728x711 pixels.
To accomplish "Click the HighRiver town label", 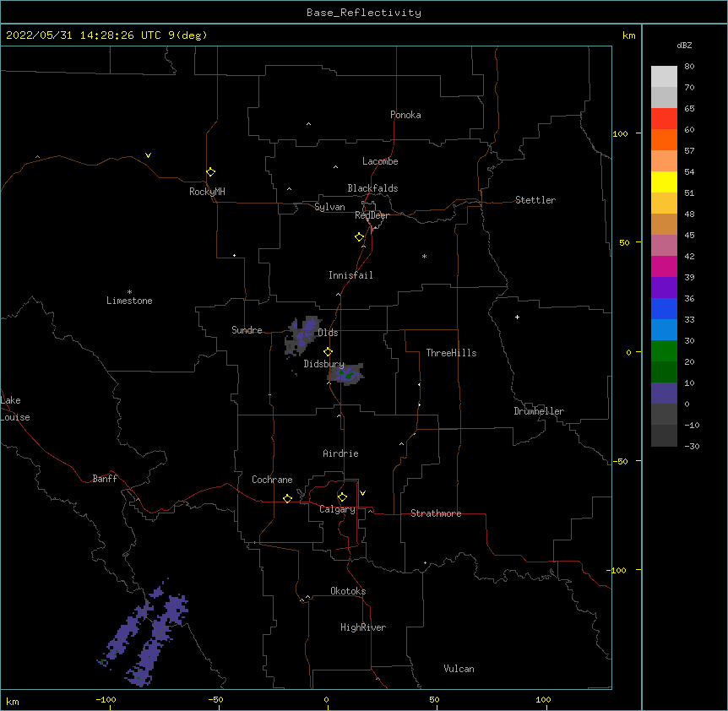I will pos(363,627).
